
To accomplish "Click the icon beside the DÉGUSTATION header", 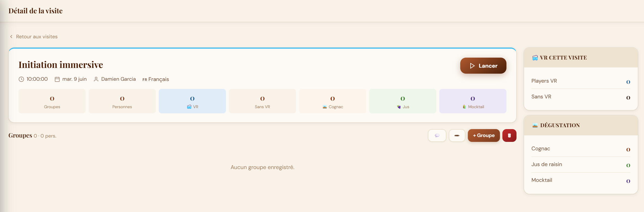I will tap(535, 125).
